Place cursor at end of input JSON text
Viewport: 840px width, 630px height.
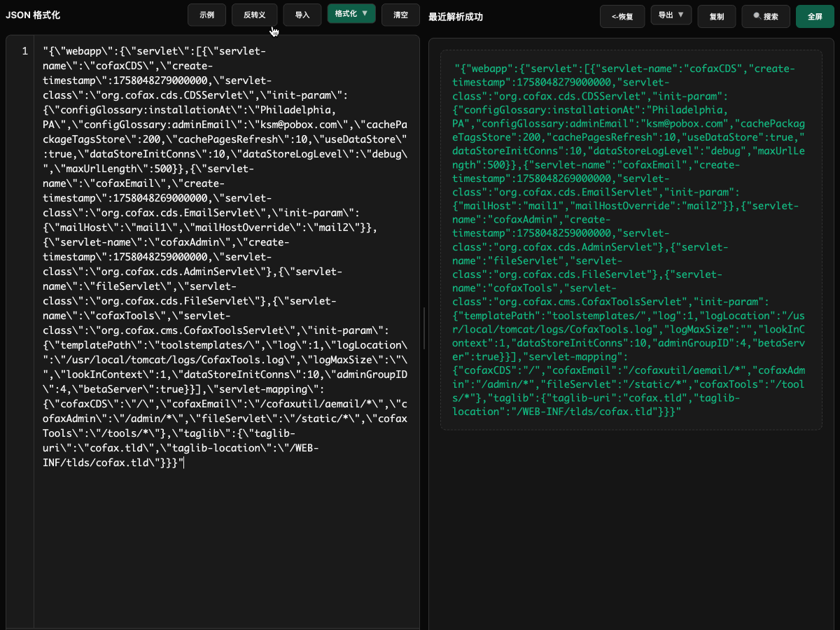click(183, 463)
